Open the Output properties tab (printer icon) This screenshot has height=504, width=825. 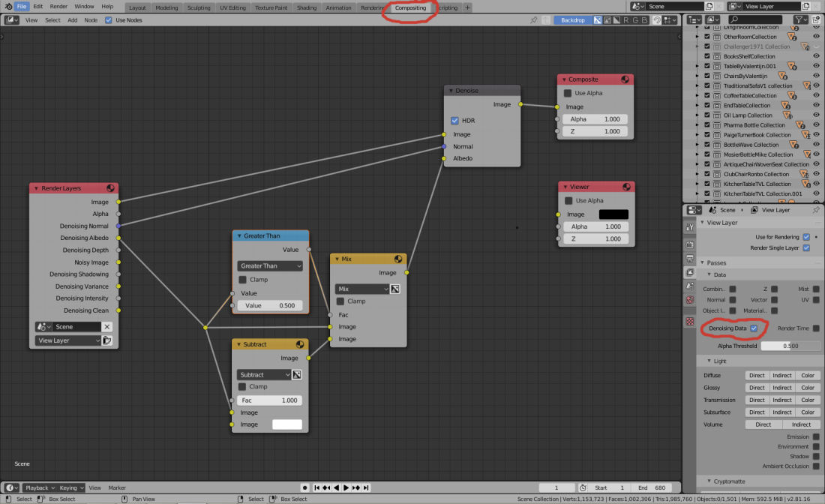(x=690, y=258)
